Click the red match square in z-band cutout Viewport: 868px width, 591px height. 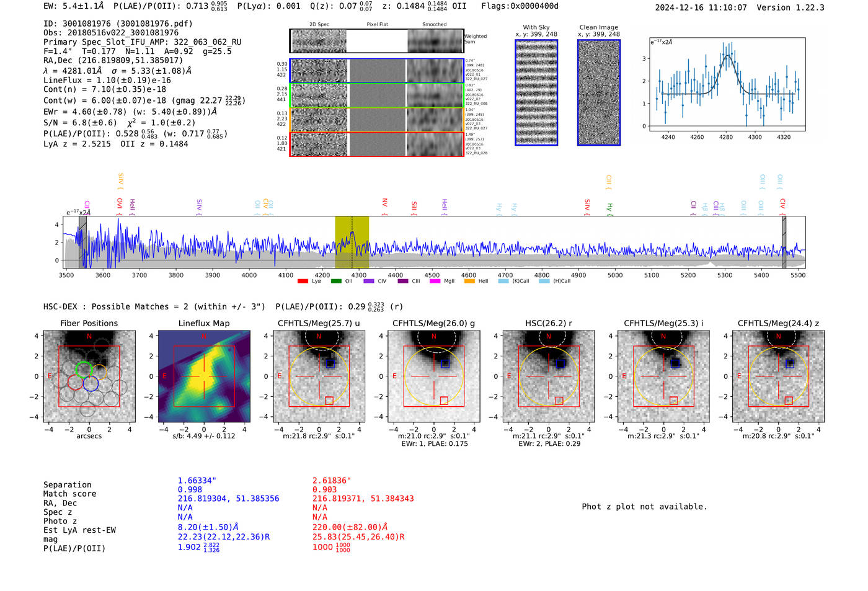point(789,401)
